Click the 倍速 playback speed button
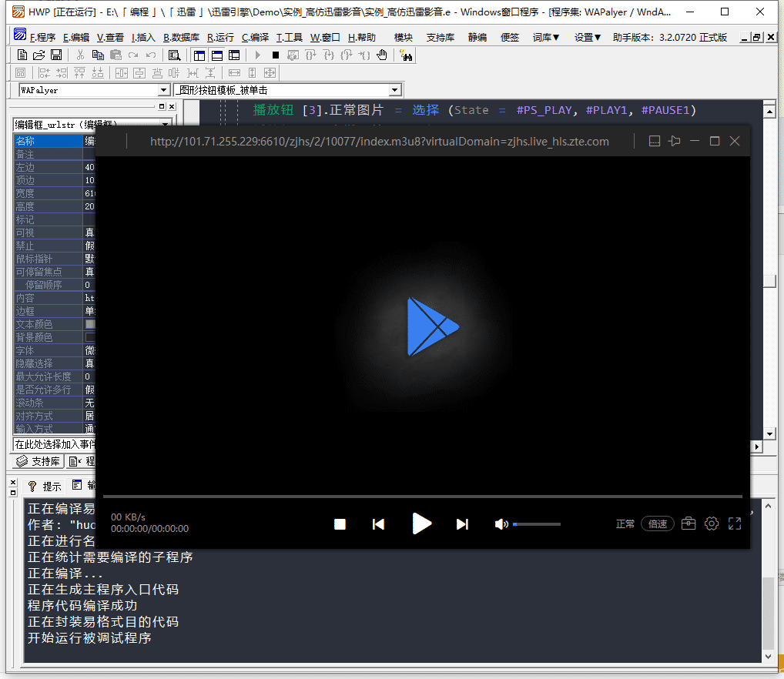The width and height of the screenshot is (784, 679). (657, 523)
